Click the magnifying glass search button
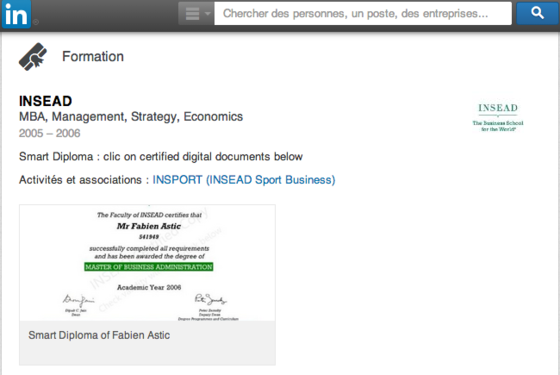The width and height of the screenshot is (560, 375). coord(537,13)
